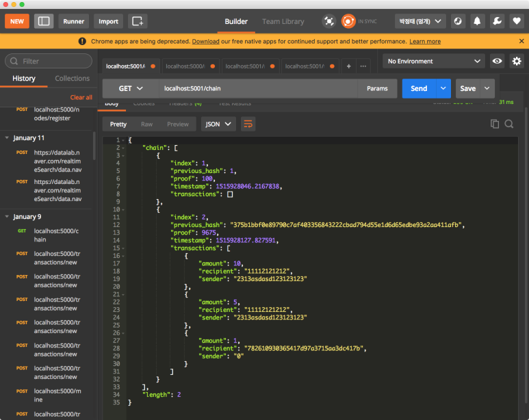Open the localhost:5000 request tab
This screenshot has height=420, width=529.
pyautogui.click(x=191, y=66)
